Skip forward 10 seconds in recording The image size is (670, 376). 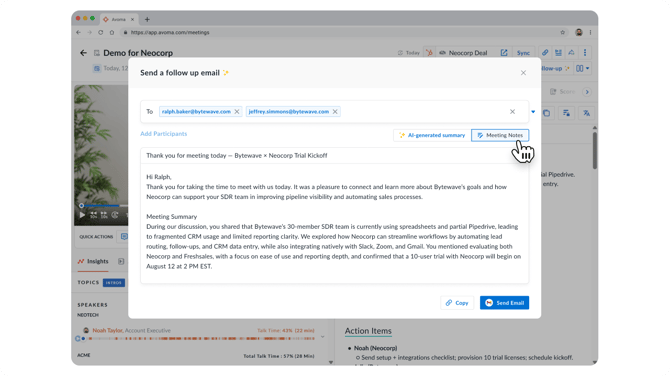click(104, 215)
